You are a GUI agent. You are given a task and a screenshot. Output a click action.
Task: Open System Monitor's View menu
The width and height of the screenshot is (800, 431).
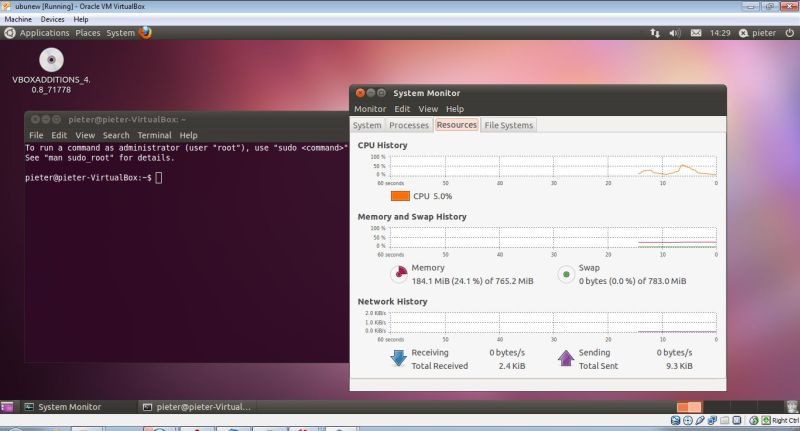coord(428,109)
